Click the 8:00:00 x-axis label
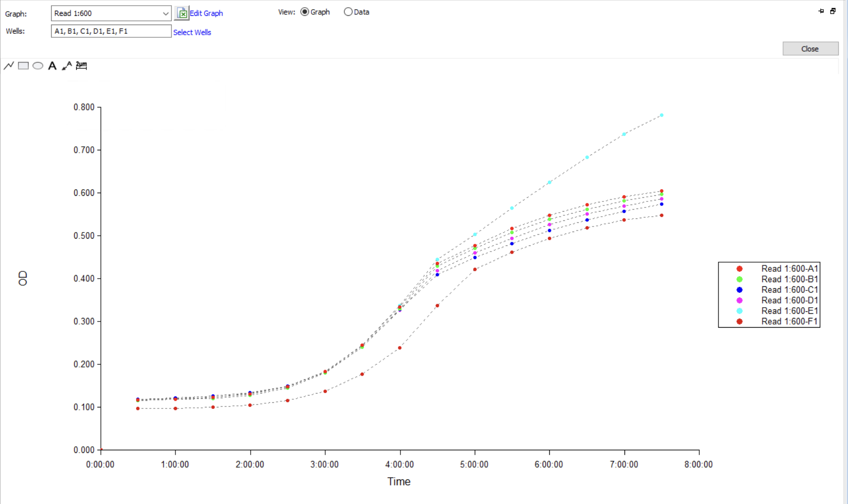Screen dimensions: 848x504 [699, 465]
